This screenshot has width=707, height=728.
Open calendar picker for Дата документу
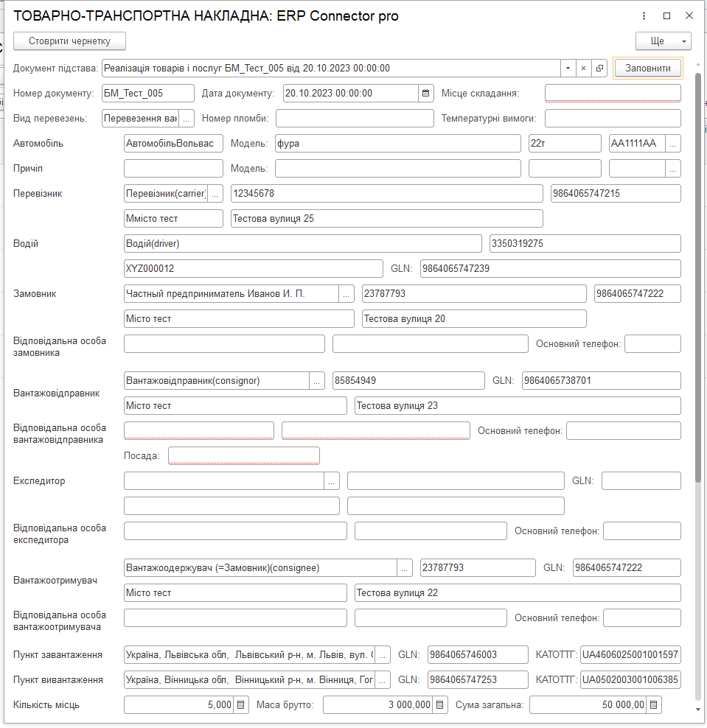point(425,94)
